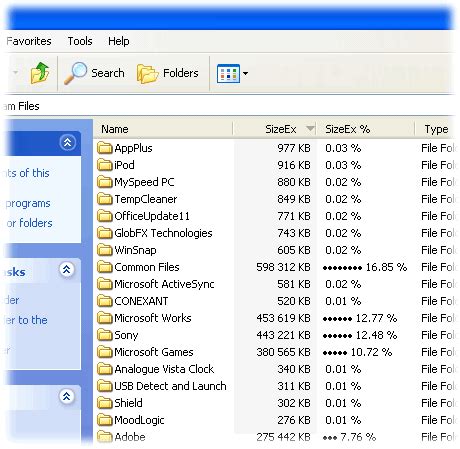The width and height of the screenshot is (460, 449).
Task: Click the Microsoft Games folder name
Action: pos(154,352)
